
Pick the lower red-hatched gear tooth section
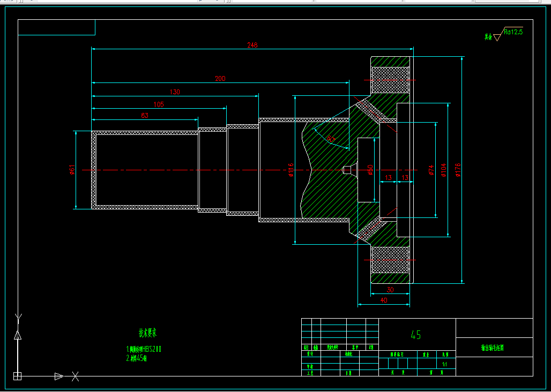coord(390,260)
